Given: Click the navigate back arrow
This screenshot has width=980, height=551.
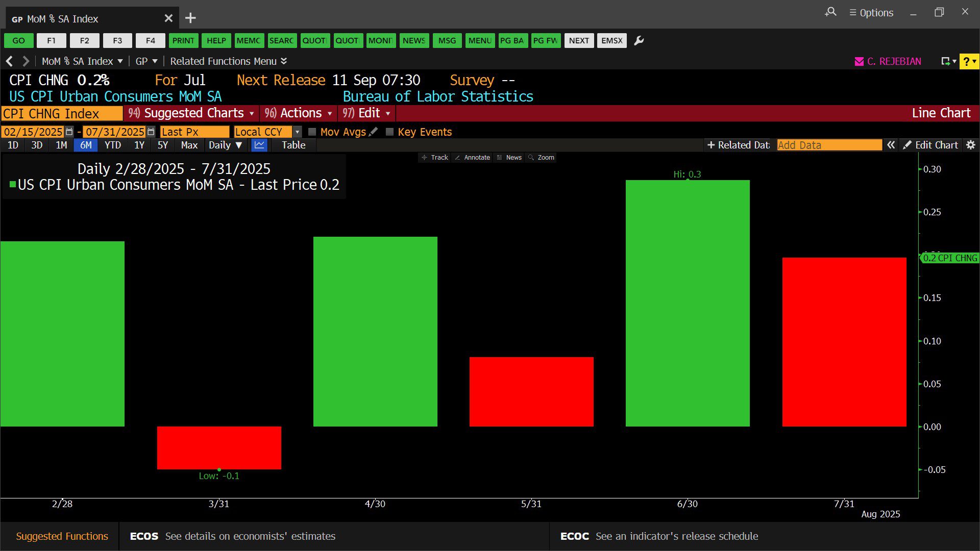Looking at the screenshot, I should [9, 61].
